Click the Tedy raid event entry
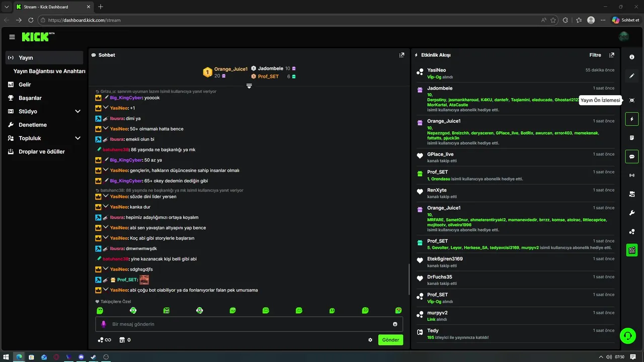644x362 pixels. (517, 334)
